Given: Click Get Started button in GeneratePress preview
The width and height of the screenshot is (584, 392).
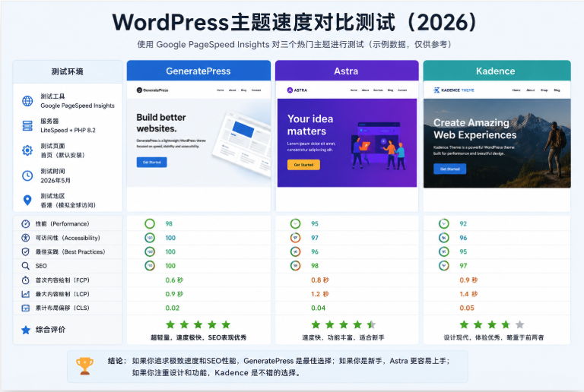Looking at the screenshot, I should (151, 162).
